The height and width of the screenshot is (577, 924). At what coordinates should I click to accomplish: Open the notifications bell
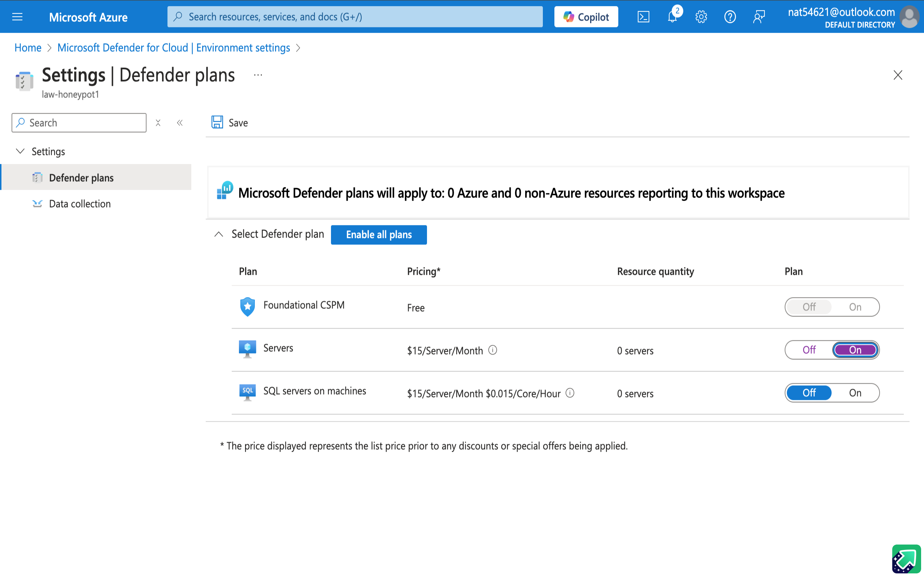click(672, 17)
